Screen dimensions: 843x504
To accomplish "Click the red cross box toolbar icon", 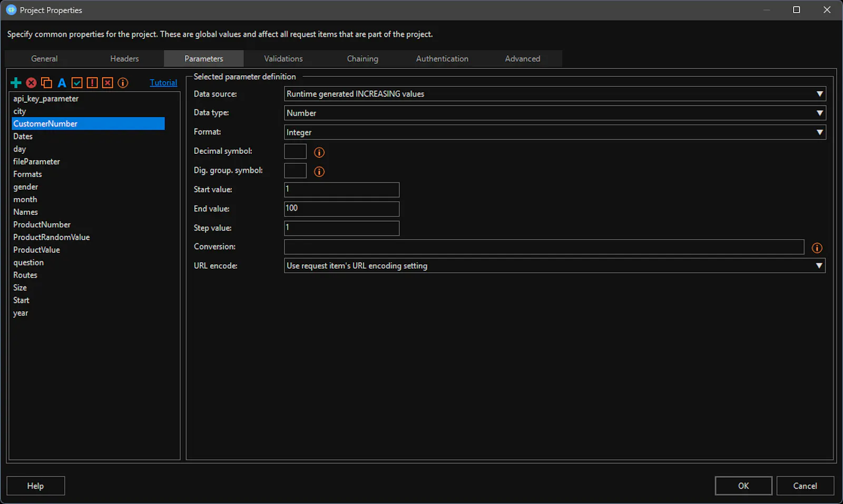I will [x=107, y=83].
